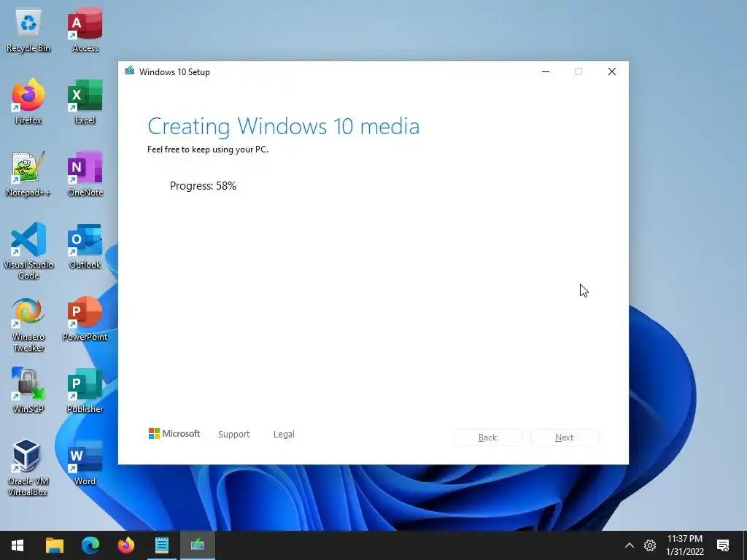Select the Excel desktop shortcut

pyautogui.click(x=85, y=102)
